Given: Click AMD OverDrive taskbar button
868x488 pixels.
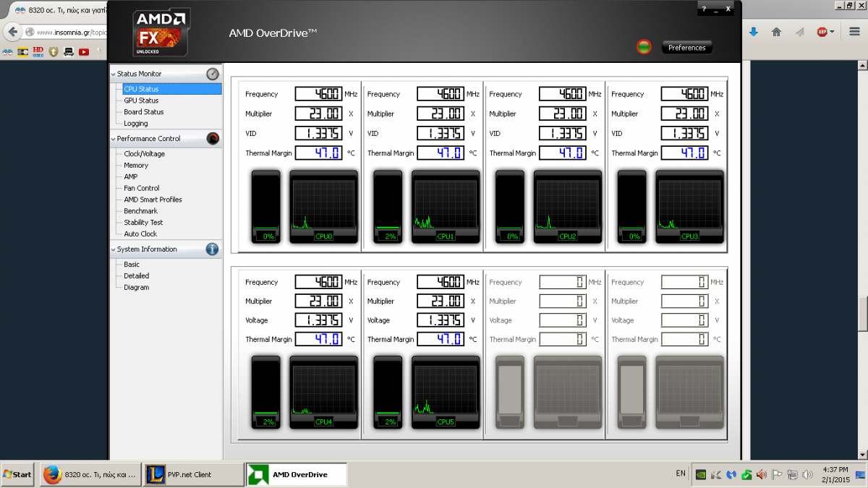Looking at the screenshot, I should 297,475.
